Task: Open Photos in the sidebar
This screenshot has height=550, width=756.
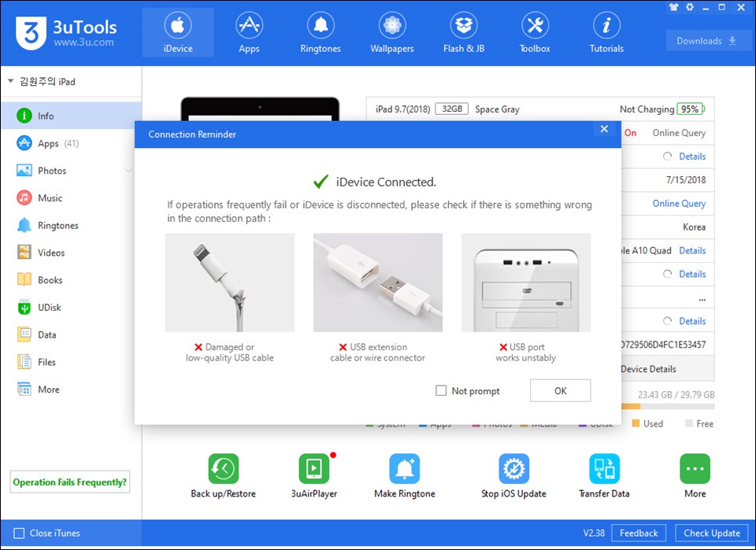Action: 72,171
